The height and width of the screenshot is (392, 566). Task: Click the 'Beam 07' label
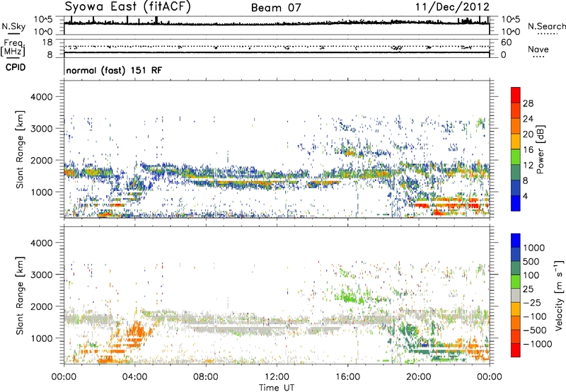coord(276,8)
